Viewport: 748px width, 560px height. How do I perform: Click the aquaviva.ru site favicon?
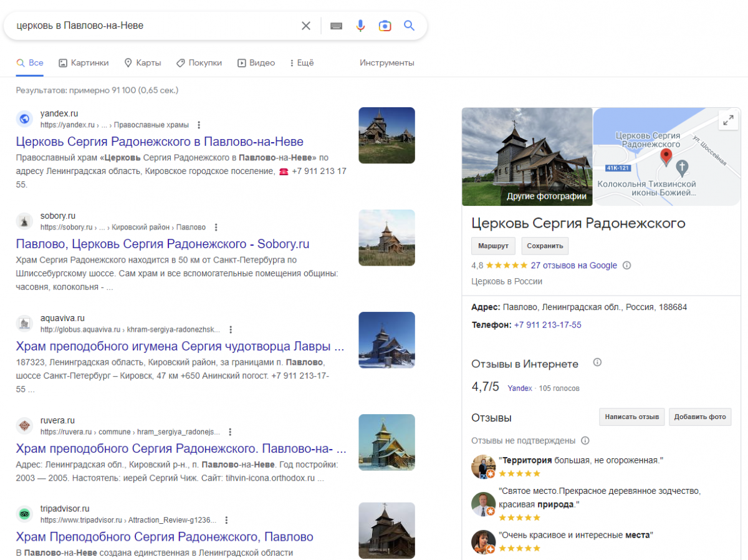(24, 323)
